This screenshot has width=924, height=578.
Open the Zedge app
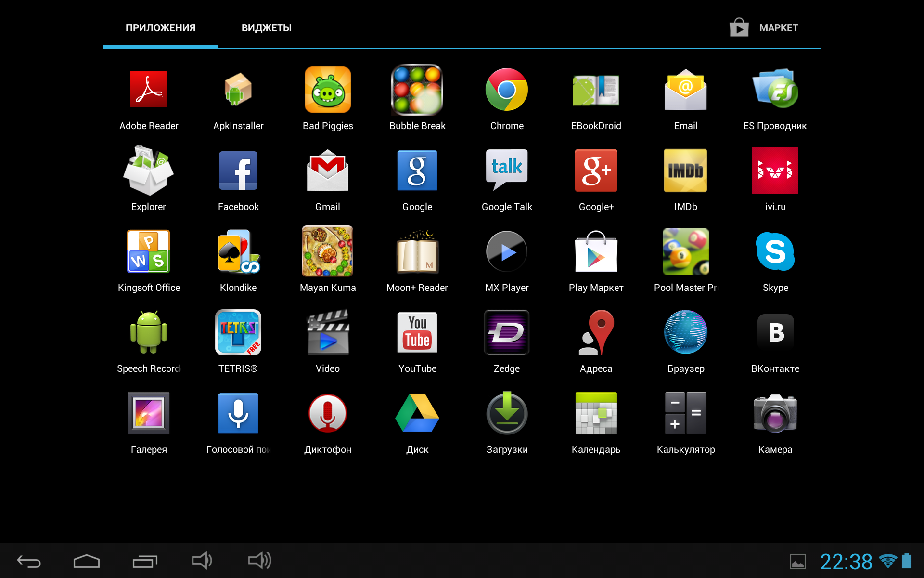tap(507, 332)
